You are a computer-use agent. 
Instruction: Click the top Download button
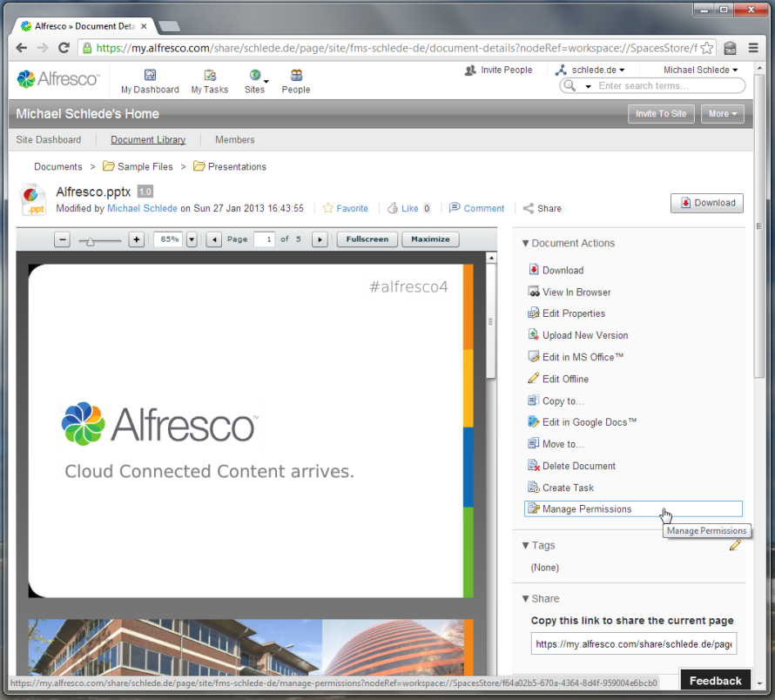click(x=707, y=203)
